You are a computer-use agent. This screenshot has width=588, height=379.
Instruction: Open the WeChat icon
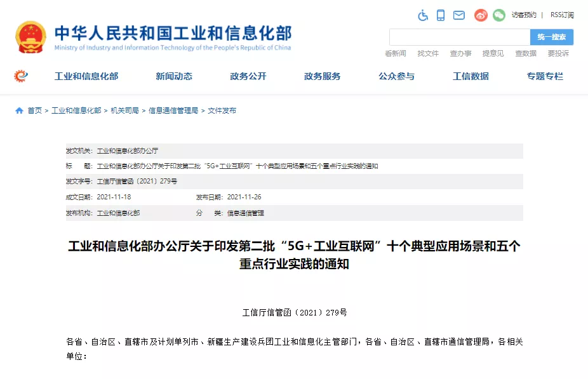point(499,15)
